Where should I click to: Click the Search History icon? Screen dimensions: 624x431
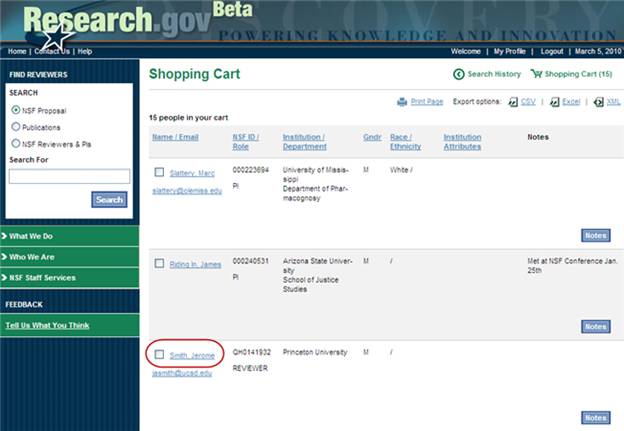459,74
